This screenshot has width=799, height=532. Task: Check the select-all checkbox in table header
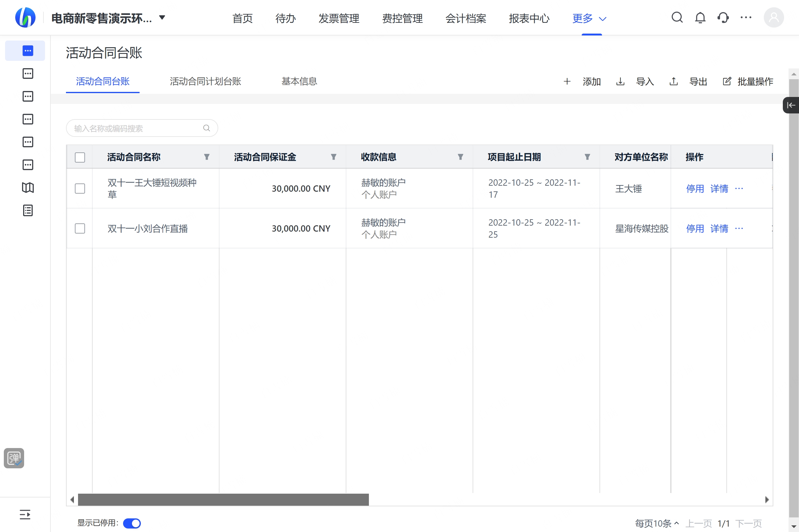point(80,157)
